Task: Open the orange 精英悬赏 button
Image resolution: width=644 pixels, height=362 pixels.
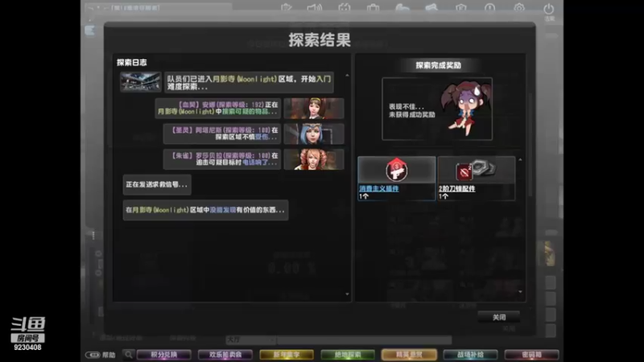Action: [409, 355]
